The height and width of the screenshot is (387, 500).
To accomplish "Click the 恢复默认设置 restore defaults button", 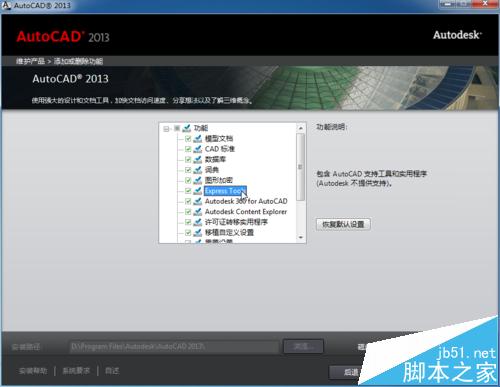I will 343,224.
